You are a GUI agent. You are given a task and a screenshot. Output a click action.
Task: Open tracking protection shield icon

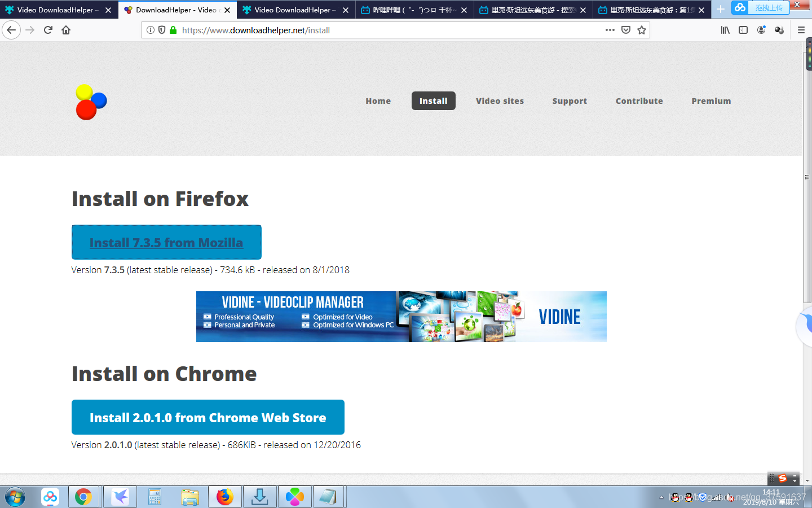(x=162, y=30)
